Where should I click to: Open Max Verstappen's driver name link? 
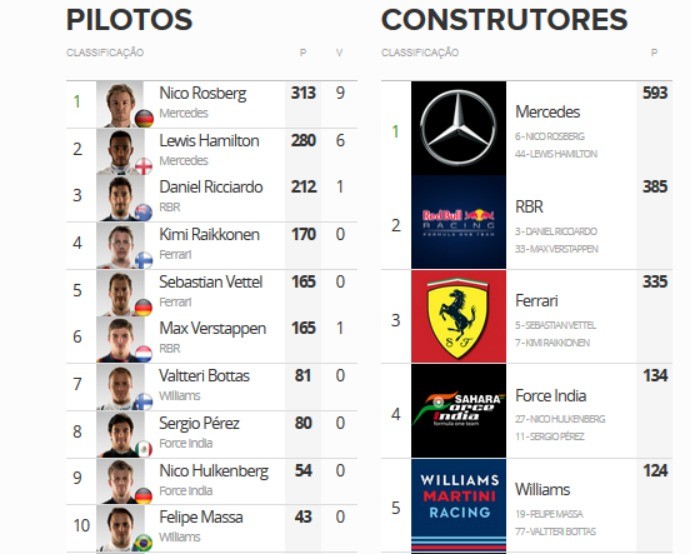pyautogui.click(x=212, y=329)
